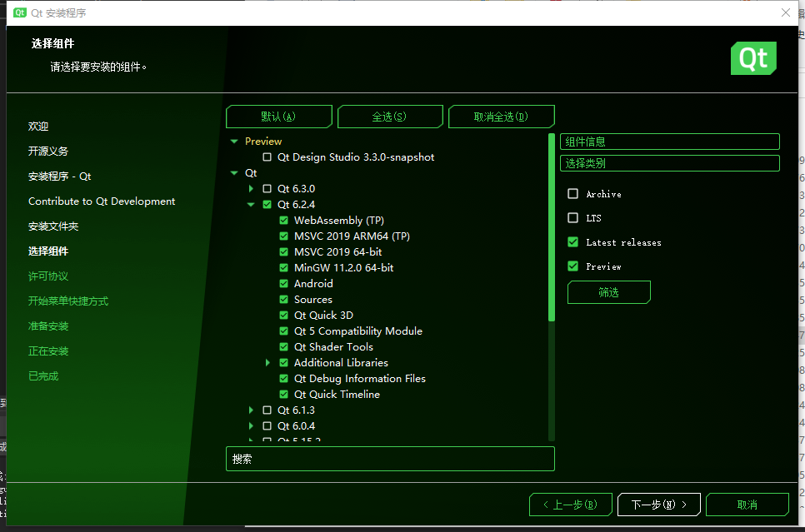Check the Qt 6.3.0 checkbox

(267, 189)
